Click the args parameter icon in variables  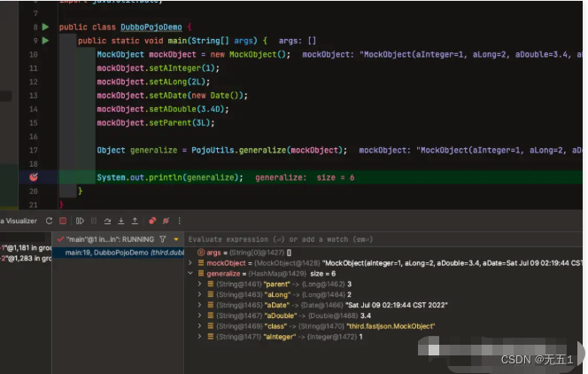201,253
